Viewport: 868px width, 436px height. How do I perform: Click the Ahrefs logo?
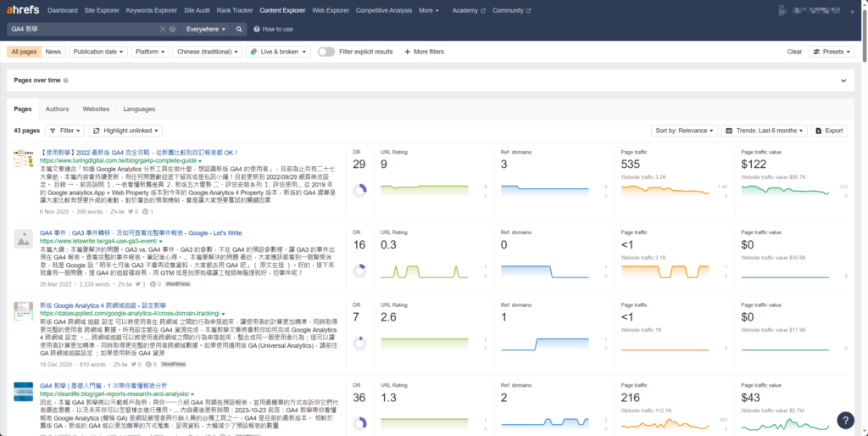(x=23, y=10)
